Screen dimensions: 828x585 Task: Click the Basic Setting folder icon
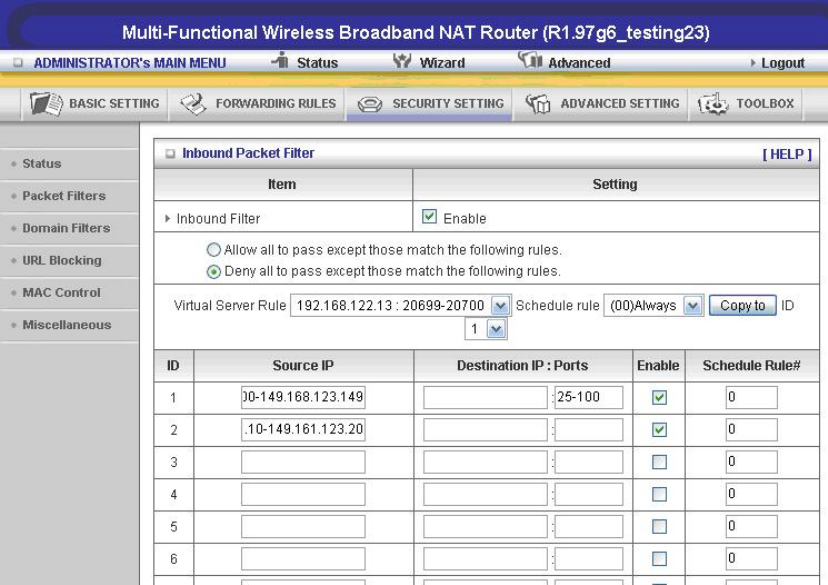click(46, 103)
